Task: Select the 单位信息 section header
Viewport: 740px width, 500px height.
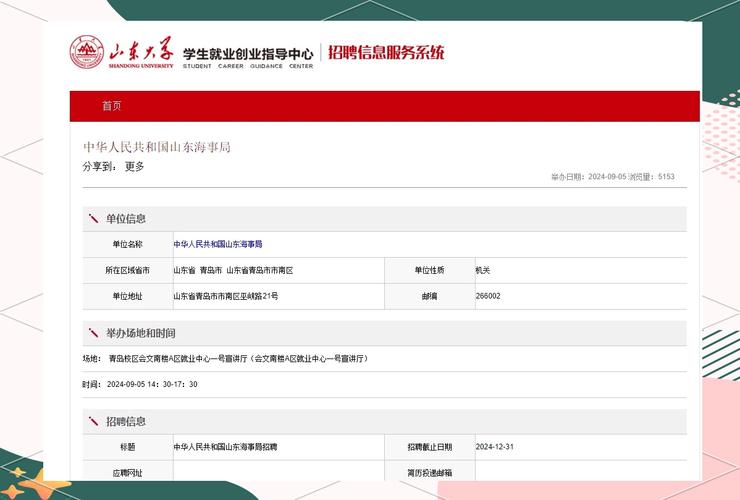Action: pyautogui.click(x=126, y=219)
